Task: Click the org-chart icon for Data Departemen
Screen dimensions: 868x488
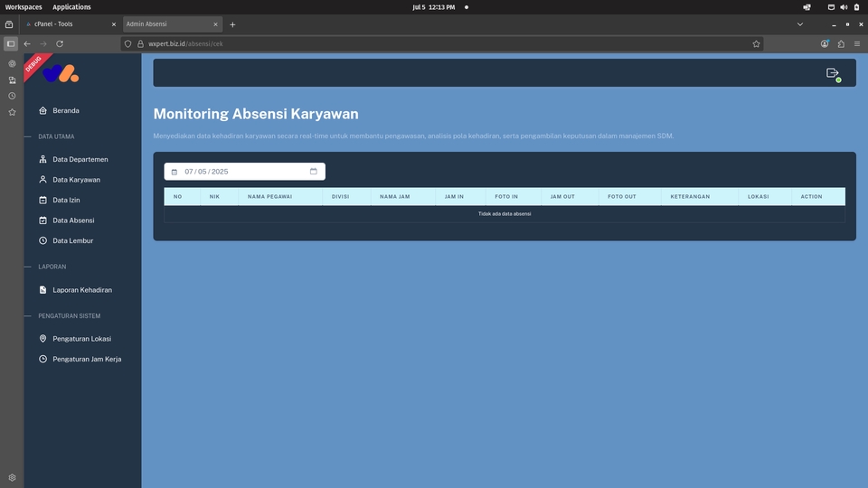Action: (42, 159)
